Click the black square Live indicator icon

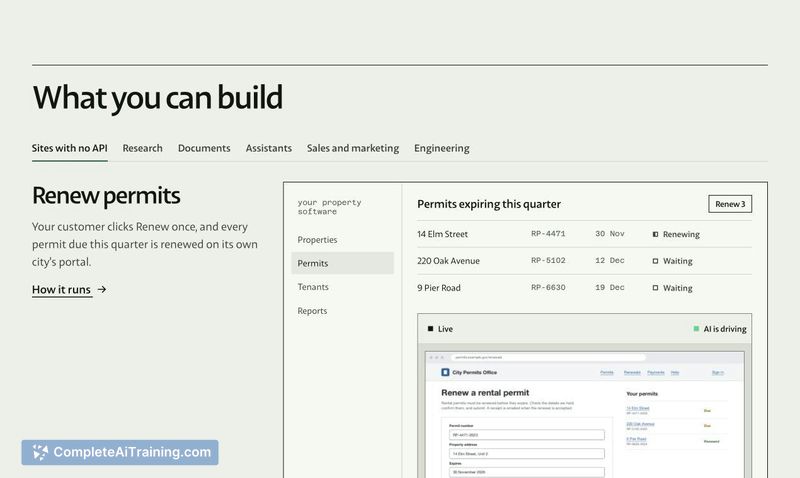click(430, 329)
